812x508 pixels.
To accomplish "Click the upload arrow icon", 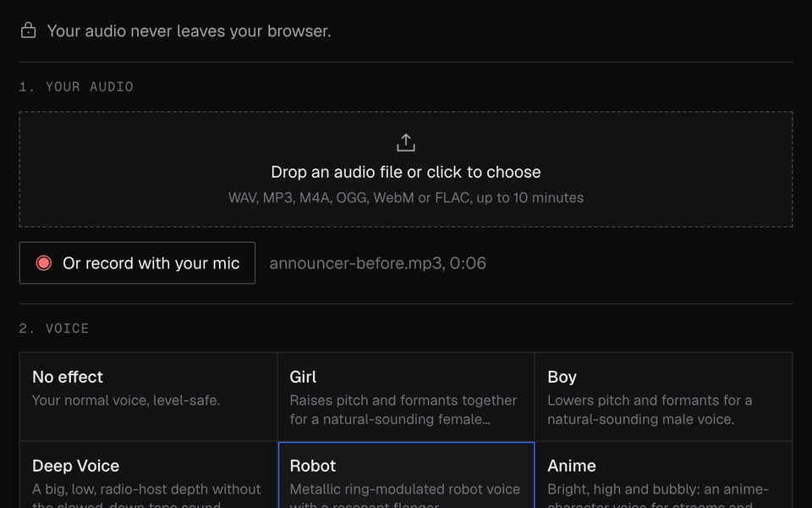I will point(406,142).
